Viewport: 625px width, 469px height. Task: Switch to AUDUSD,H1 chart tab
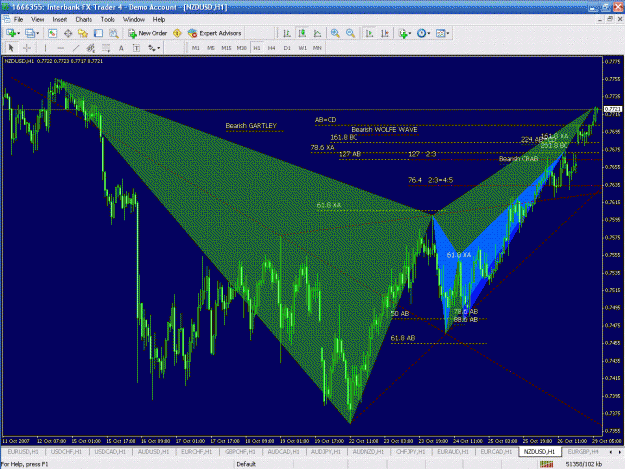click(153, 452)
